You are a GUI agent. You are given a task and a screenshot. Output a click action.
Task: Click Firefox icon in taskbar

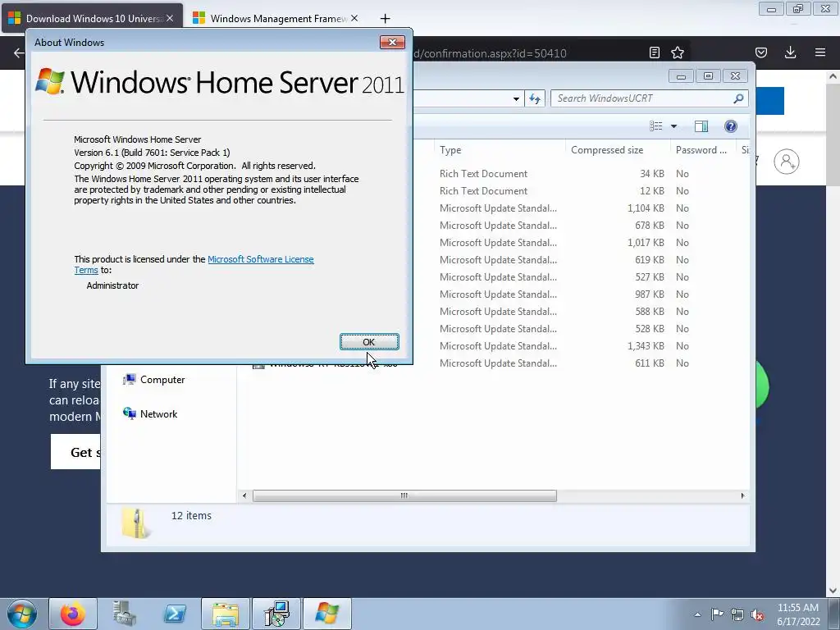pos(73,614)
